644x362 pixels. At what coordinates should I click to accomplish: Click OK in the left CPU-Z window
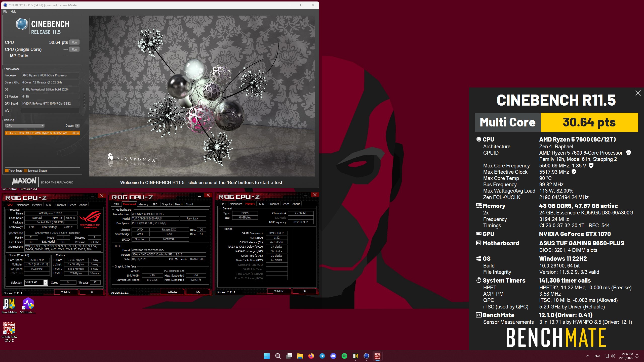91,292
